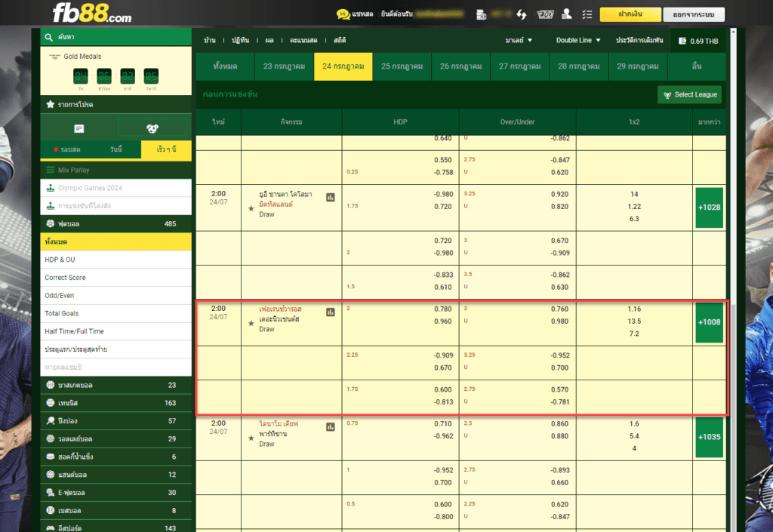Select the Half Time/Full Time market
Viewport: 773px width, 532px height.
click(115, 331)
